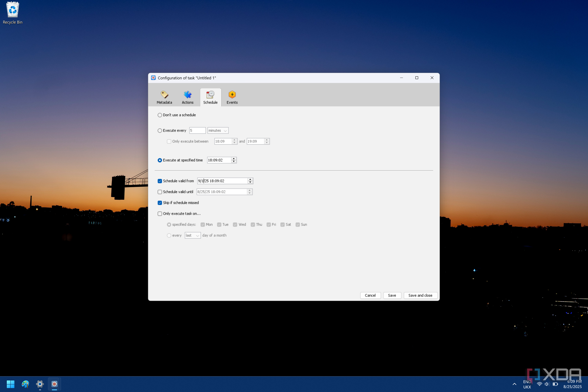Open the Windows Start menu
The width and height of the screenshot is (588, 392).
[11, 384]
